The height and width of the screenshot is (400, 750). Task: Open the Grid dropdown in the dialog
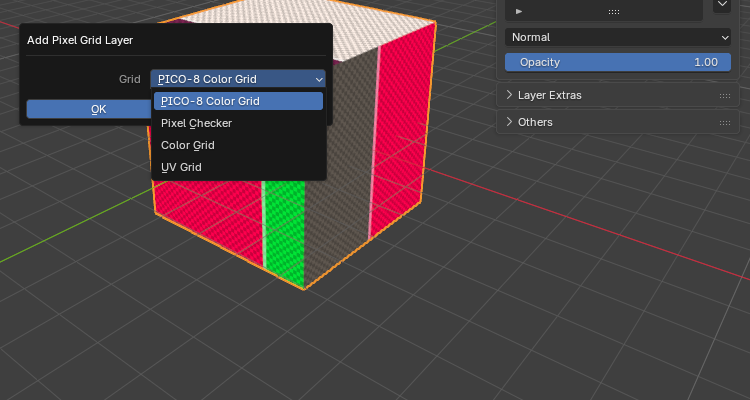pos(238,79)
